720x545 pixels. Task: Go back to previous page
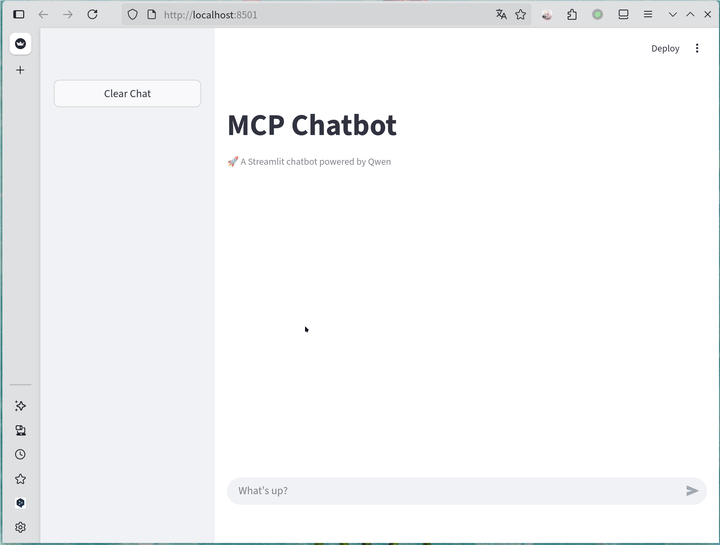tap(43, 15)
